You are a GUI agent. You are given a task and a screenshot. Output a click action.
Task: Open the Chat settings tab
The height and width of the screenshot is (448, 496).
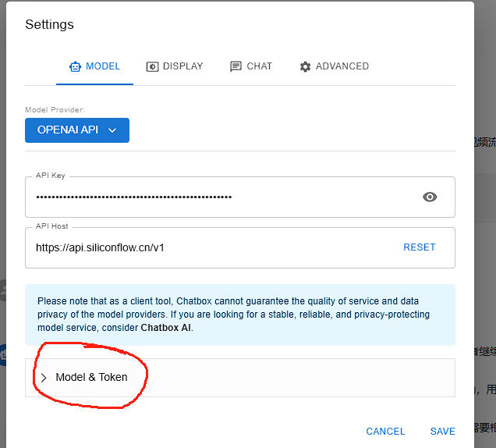[251, 66]
